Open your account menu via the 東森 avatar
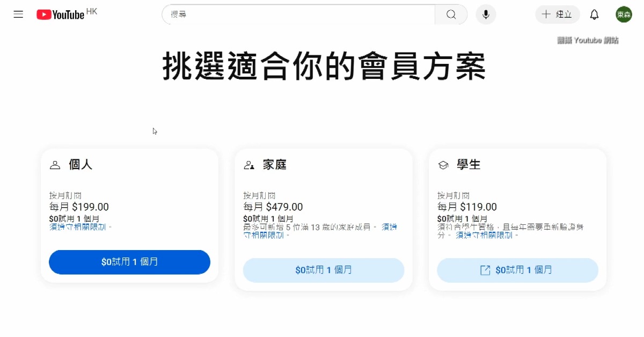 (623, 14)
